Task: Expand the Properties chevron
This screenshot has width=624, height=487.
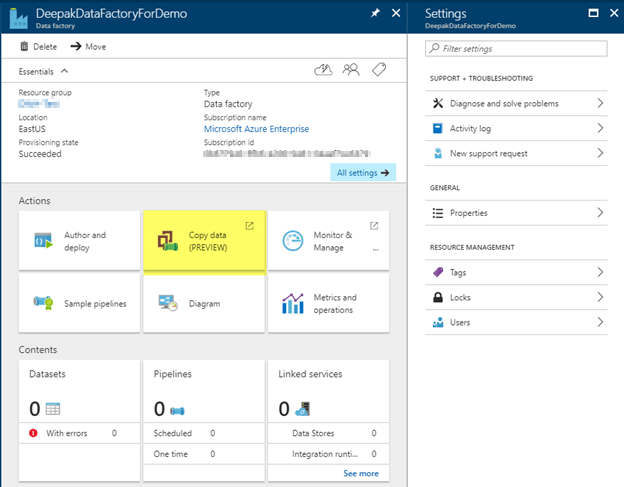Action: click(x=600, y=212)
